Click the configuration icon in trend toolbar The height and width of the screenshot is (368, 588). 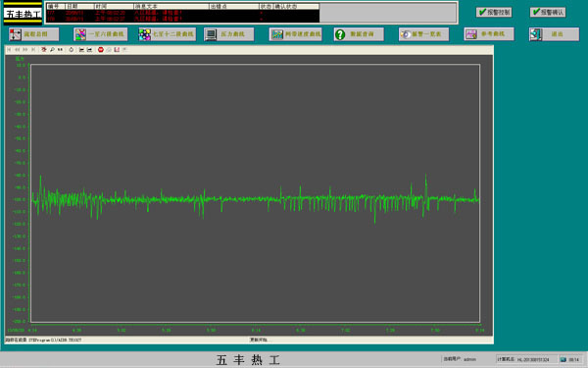44,50
